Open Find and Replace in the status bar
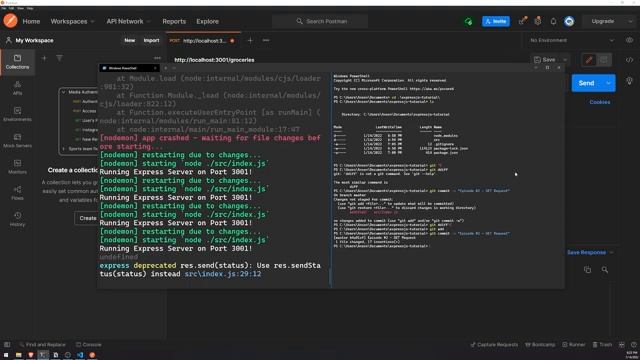 point(42,344)
